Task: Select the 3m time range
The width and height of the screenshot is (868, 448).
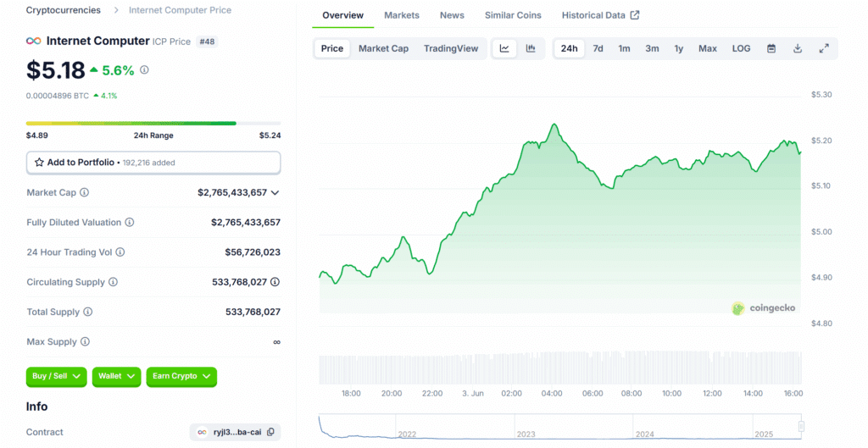Action: (652, 48)
